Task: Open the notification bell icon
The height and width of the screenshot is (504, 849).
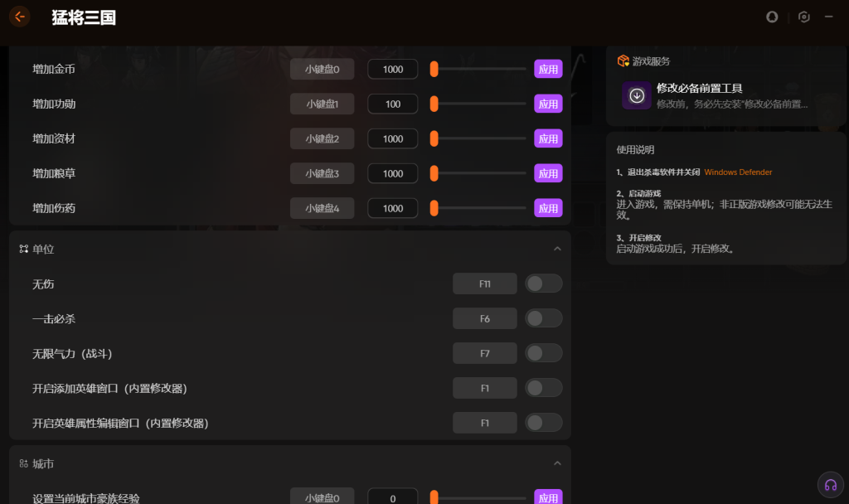Action: (772, 17)
